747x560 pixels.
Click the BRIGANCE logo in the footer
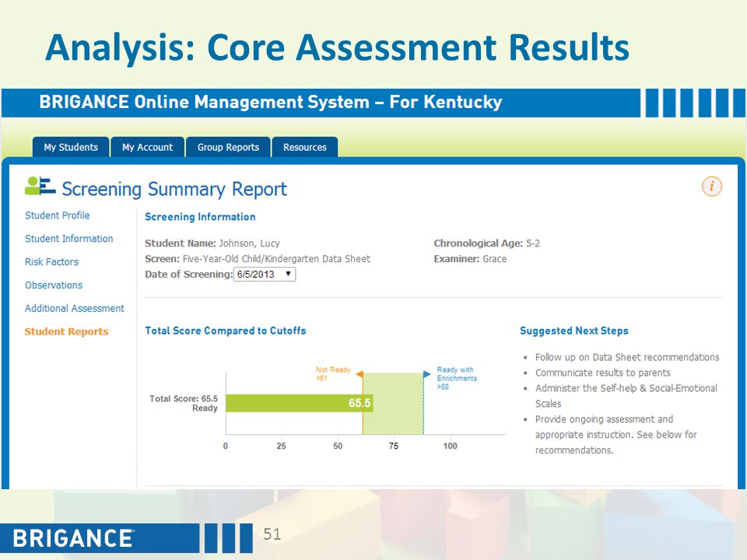pos(73,538)
